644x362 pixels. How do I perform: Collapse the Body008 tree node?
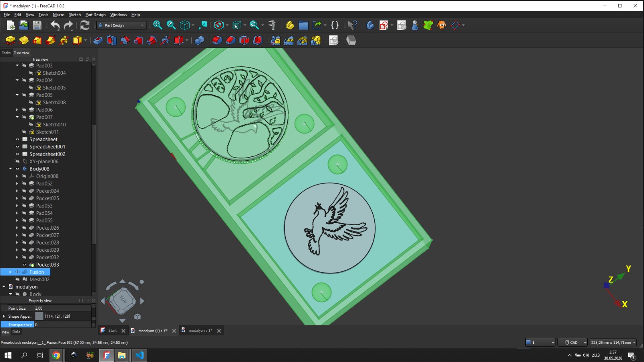point(10,169)
